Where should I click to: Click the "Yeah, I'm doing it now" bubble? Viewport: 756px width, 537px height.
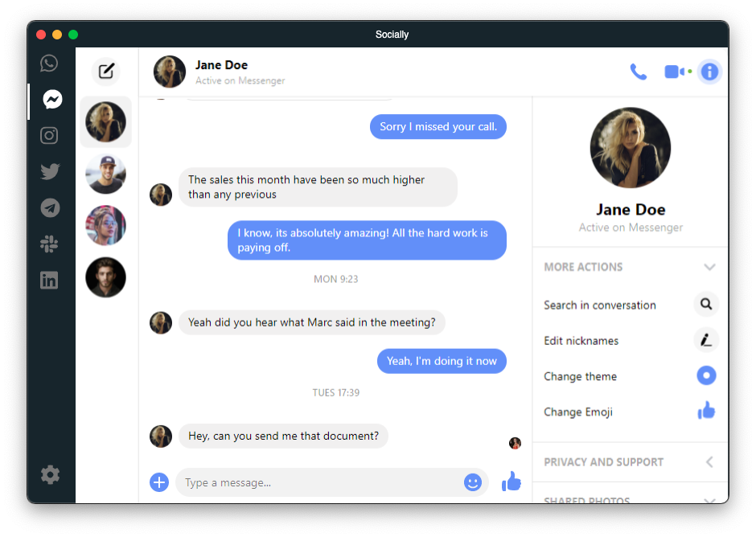click(x=442, y=361)
